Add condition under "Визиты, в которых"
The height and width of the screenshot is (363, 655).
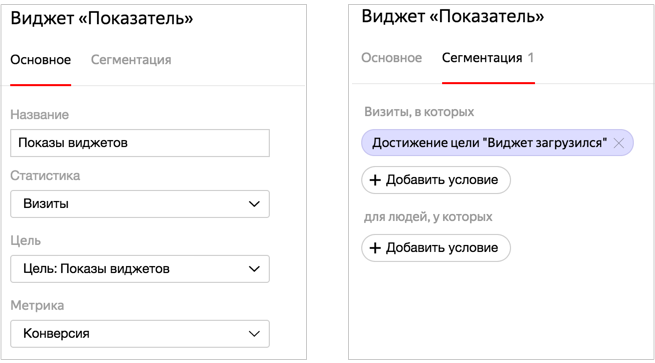[x=436, y=180]
